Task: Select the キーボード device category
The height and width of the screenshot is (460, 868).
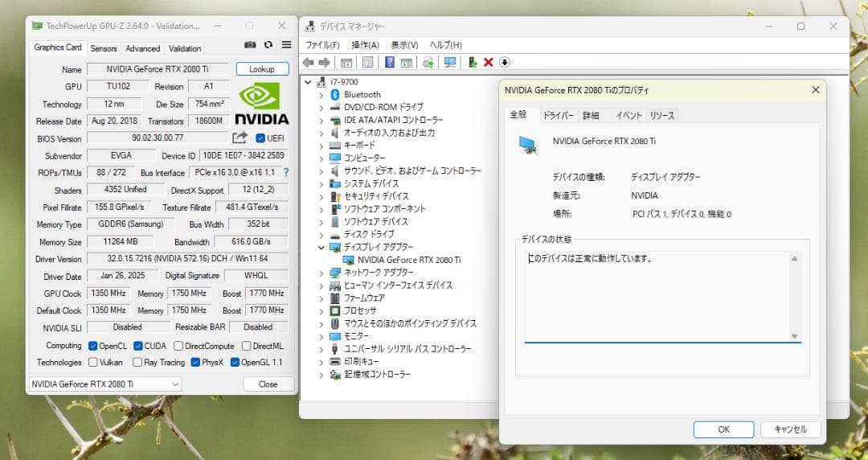Action: pos(359,146)
